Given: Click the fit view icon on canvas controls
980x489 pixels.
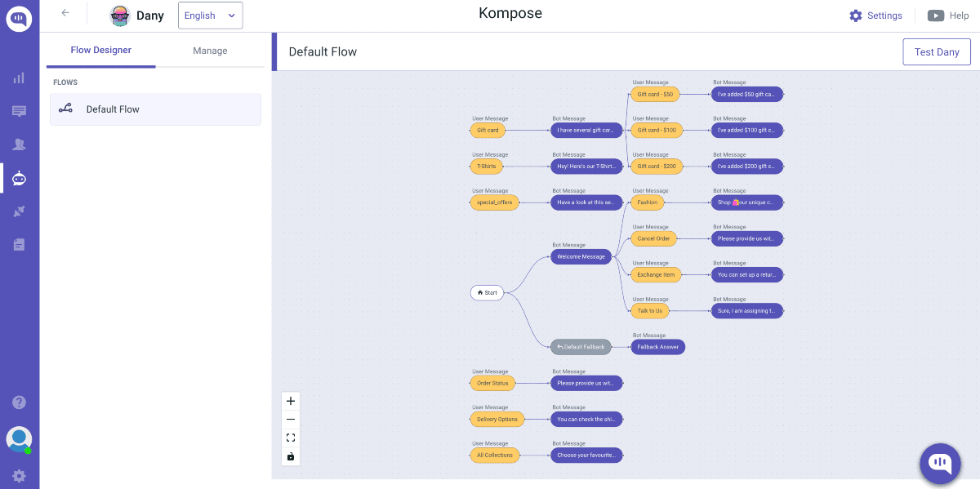Looking at the screenshot, I should click(291, 438).
